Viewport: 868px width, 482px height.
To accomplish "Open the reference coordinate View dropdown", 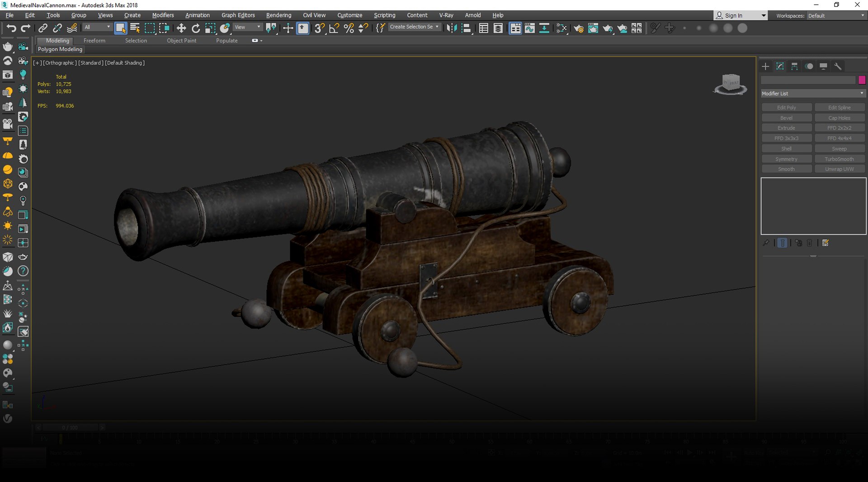I will point(247,28).
